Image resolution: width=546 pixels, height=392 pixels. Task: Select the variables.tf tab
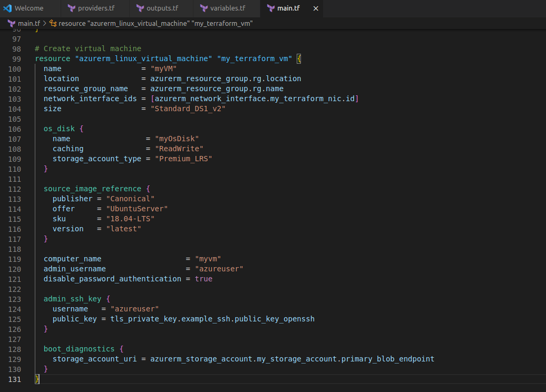pyautogui.click(x=228, y=9)
